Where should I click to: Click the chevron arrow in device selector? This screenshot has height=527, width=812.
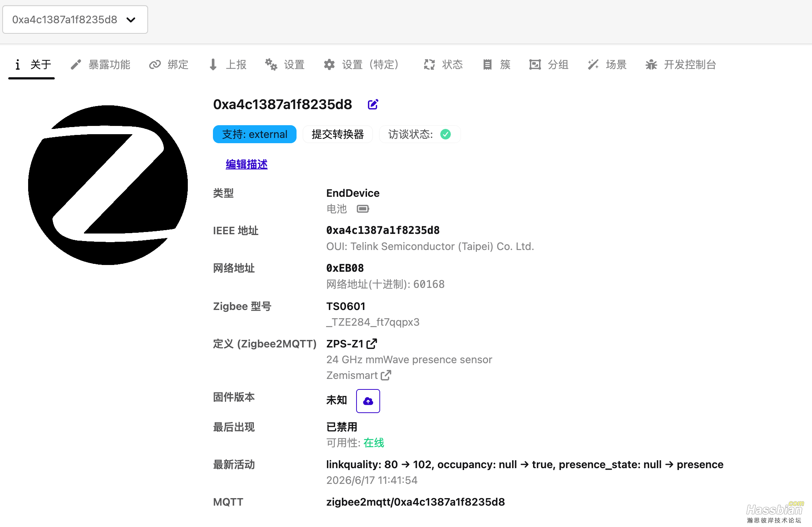click(x=131, y=20)
